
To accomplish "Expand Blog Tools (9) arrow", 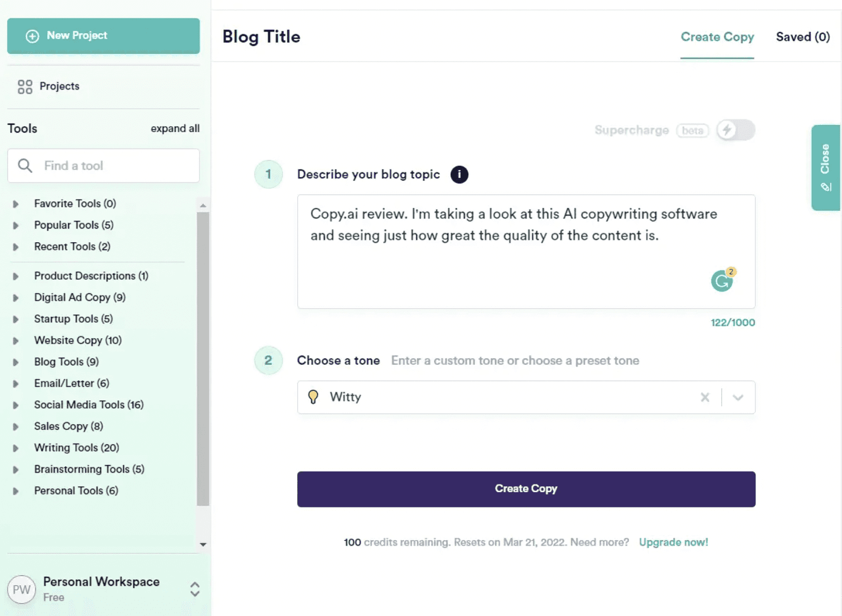I will [16, 362].
